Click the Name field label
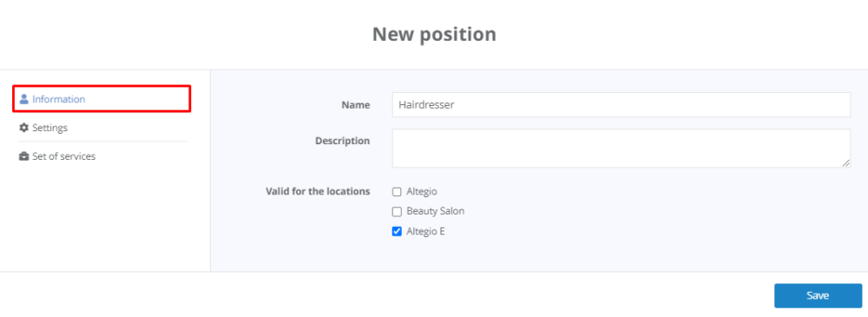 coord(355,105)
